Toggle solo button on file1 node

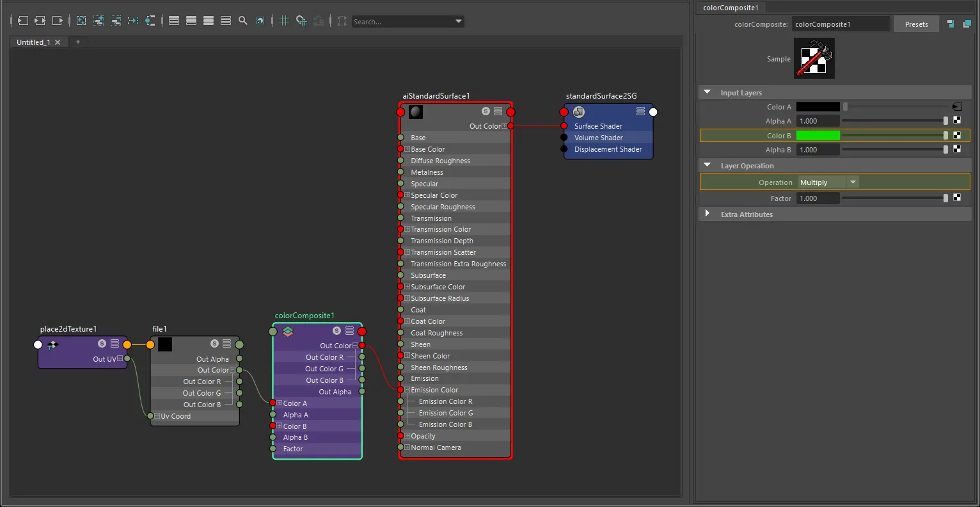pyautogui.click(x=214, y=344)
